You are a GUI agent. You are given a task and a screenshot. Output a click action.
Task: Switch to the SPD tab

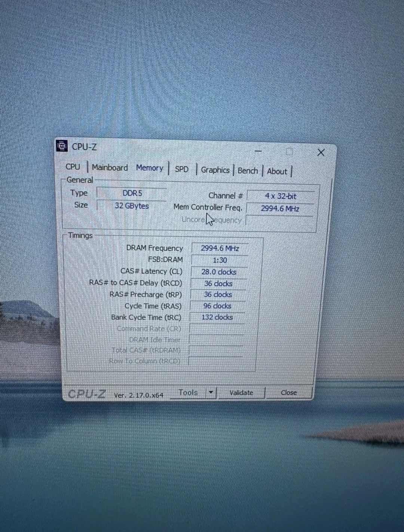pos(182,169)
